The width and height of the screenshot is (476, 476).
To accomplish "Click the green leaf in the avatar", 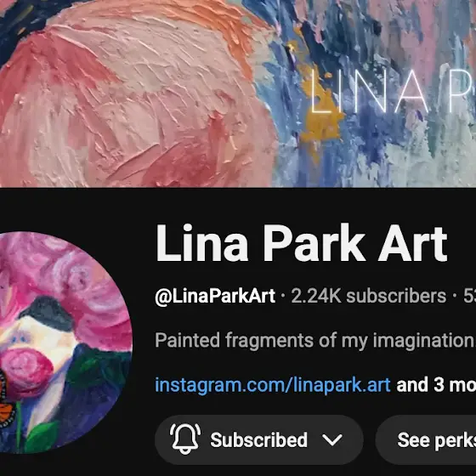I will click(x=42, y=435).
